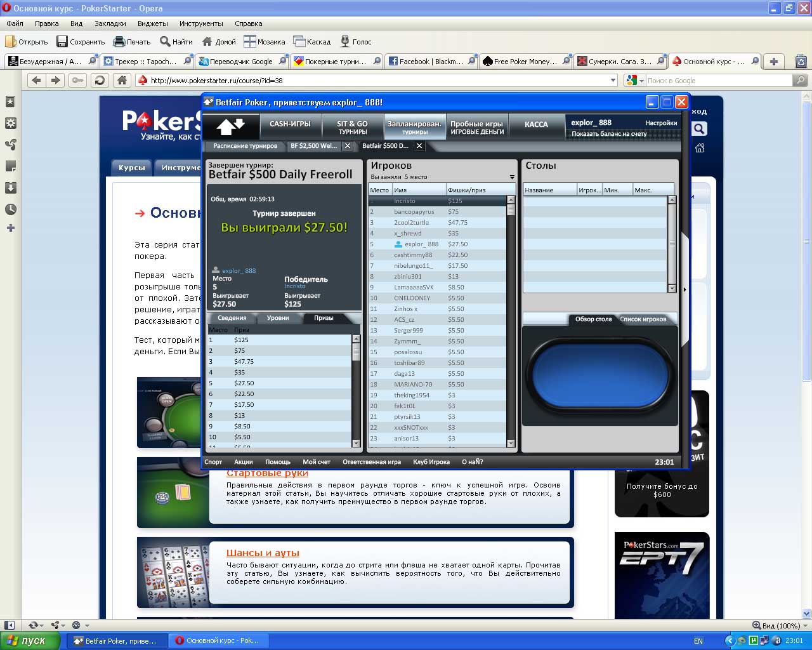The image size is (812, 650).
Task: Open Opera downloads panel icon
Action: [x=10, y=188]
